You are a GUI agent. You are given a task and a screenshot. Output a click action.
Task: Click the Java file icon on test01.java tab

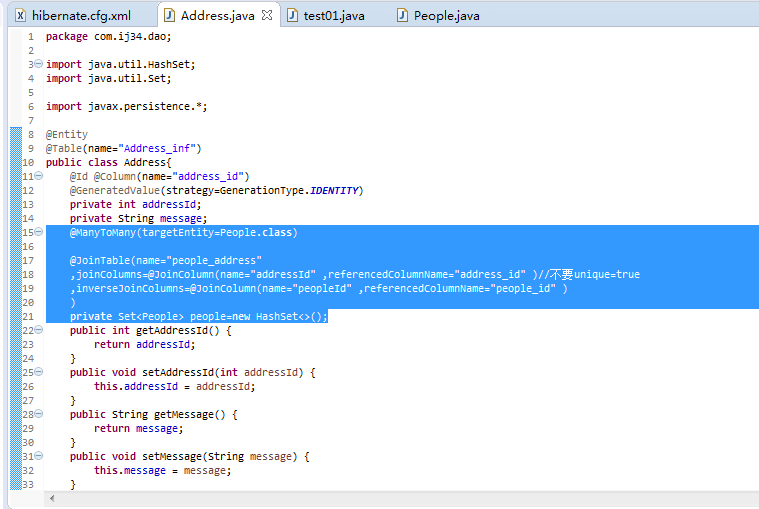pyautogui.click(x=292, y=15)
